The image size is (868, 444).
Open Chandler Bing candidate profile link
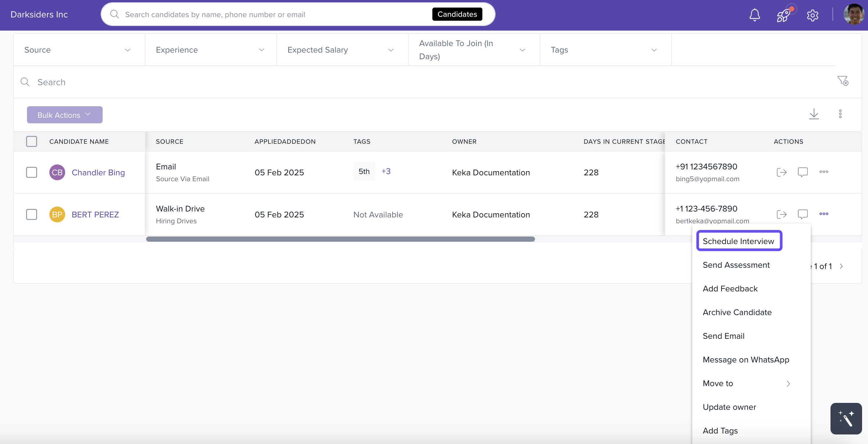[98, 172]
